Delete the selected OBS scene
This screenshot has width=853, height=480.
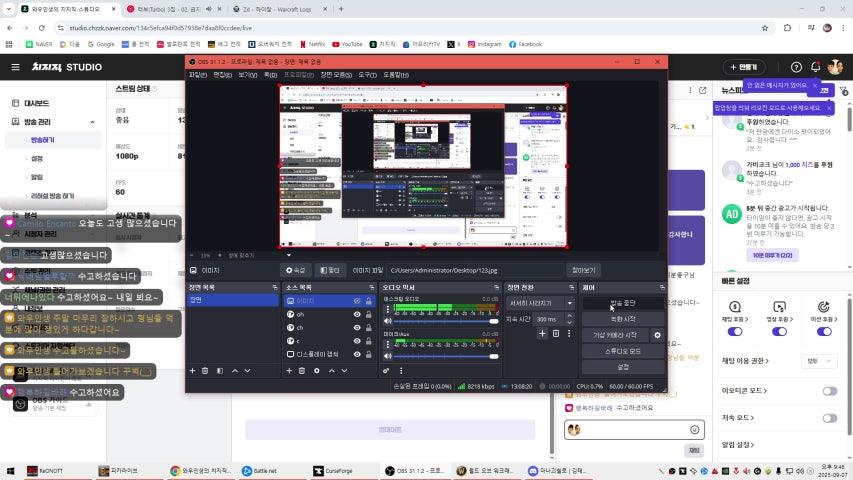coord(205,371)
